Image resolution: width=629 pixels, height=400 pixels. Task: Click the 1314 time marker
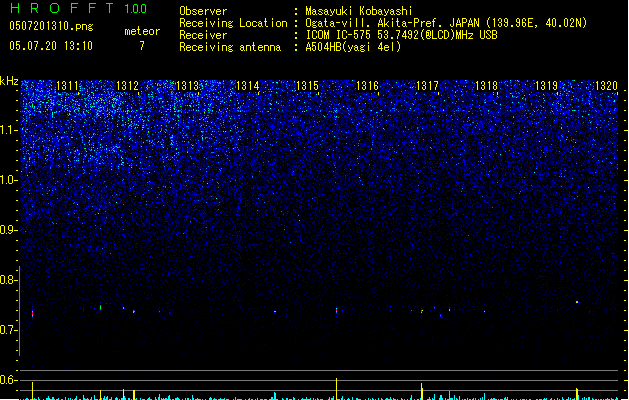point(248,86)
